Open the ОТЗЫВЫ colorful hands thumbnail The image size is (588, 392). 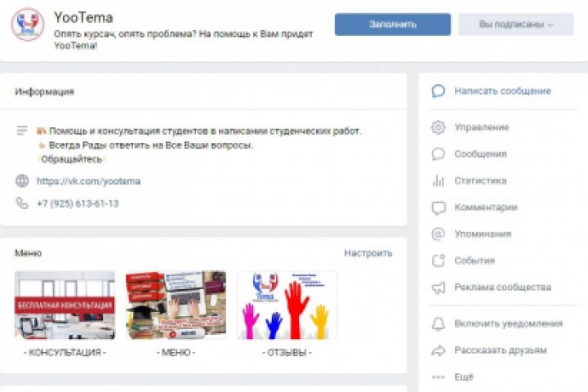[287, 305]
